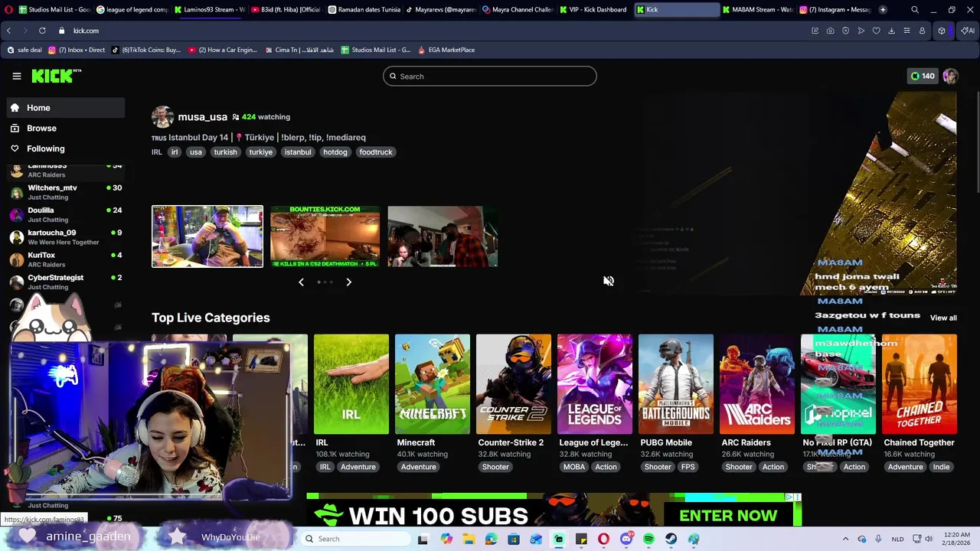The height and width of the screenshot is (551, 980).
Task: Open the Opera easy setup icon
Action: (906, 31)
